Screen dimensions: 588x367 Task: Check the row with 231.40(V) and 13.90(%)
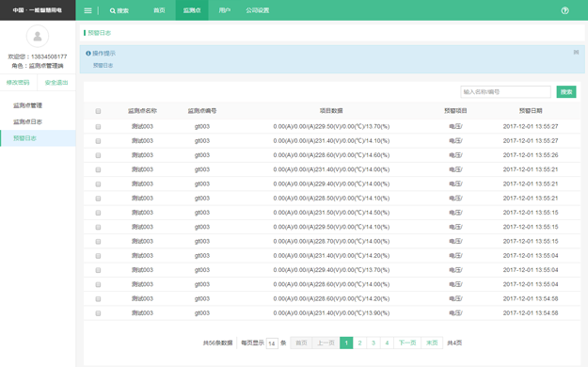click(98, 313)
